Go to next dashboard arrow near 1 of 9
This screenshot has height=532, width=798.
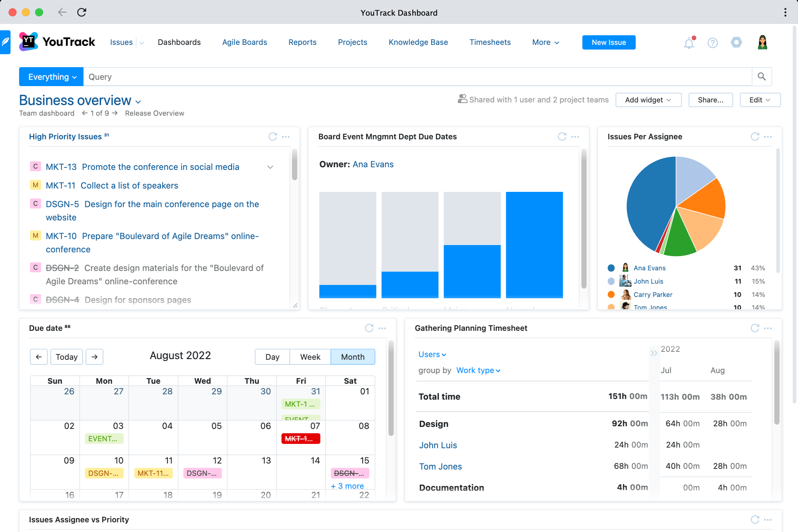coord(115,113)
